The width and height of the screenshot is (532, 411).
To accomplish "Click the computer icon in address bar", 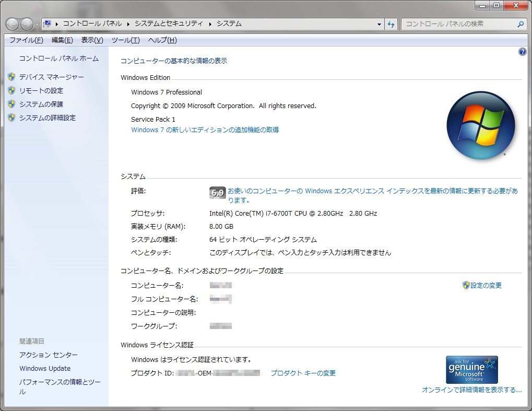I will coord(48,24).
